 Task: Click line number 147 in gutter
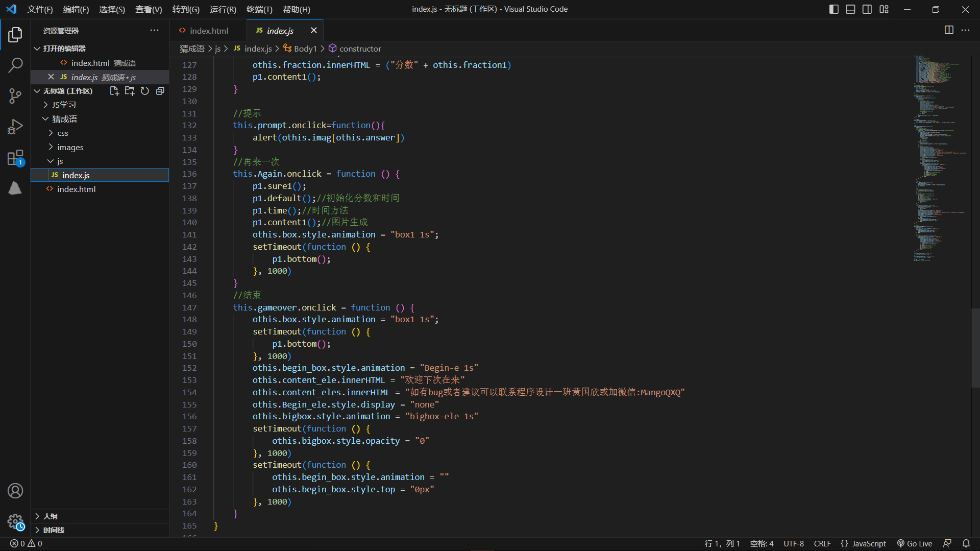[x=189, y=307]
